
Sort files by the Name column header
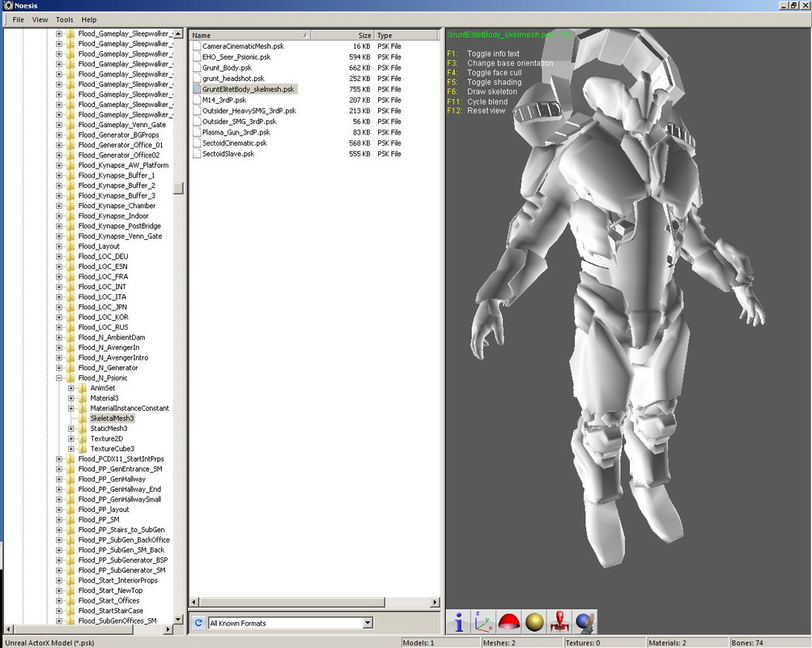250,35
